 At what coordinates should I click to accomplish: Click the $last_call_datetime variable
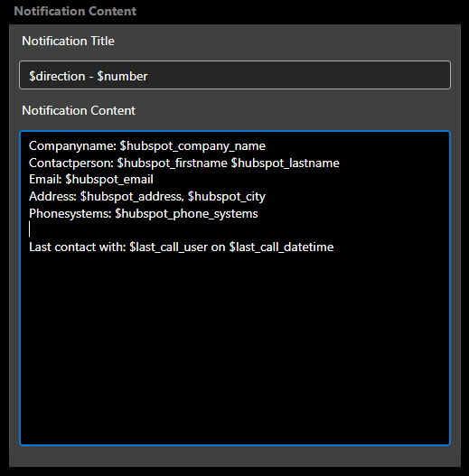coord(281,247)
